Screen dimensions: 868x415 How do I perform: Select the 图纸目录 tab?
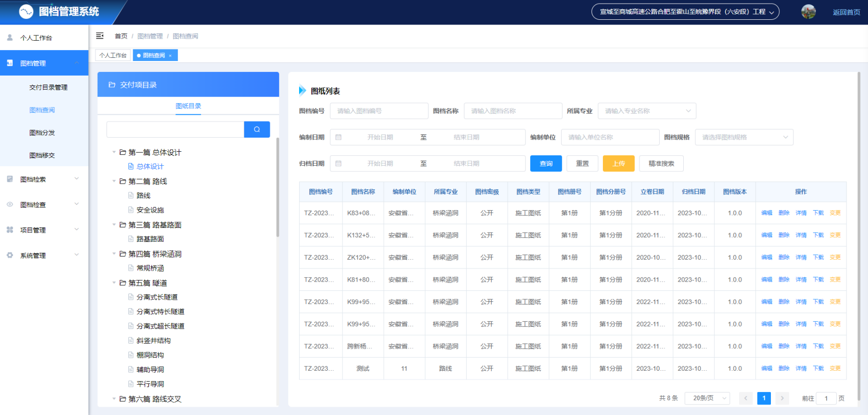point(188,106)
